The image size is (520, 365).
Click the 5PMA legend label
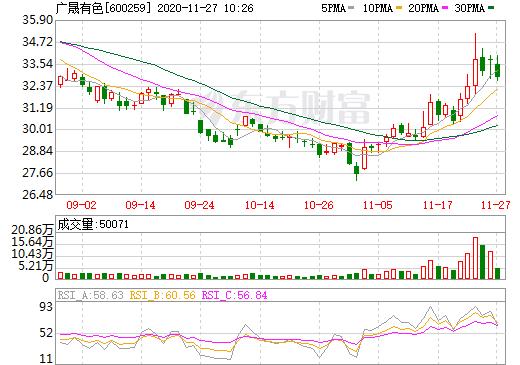pyautogui.click(x=333, y=8)
